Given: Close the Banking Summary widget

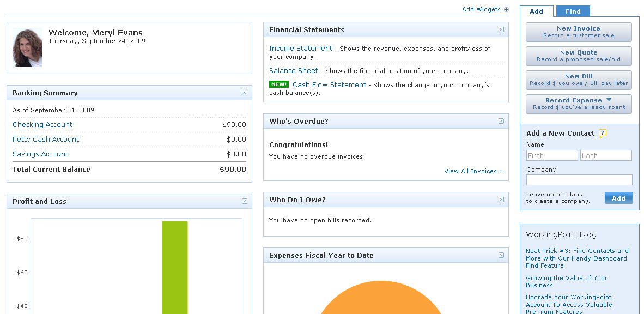Looking at the screenshot, I should click(245, 93).
